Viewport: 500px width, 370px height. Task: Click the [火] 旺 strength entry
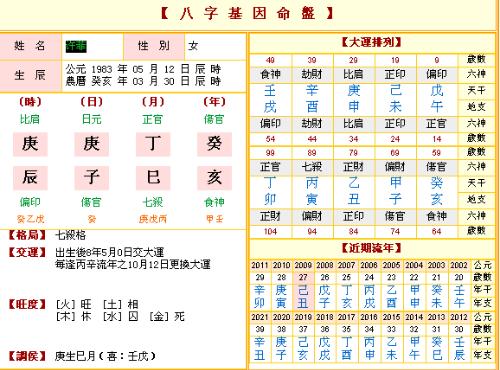pyautogui.click(x=73, y=304)
